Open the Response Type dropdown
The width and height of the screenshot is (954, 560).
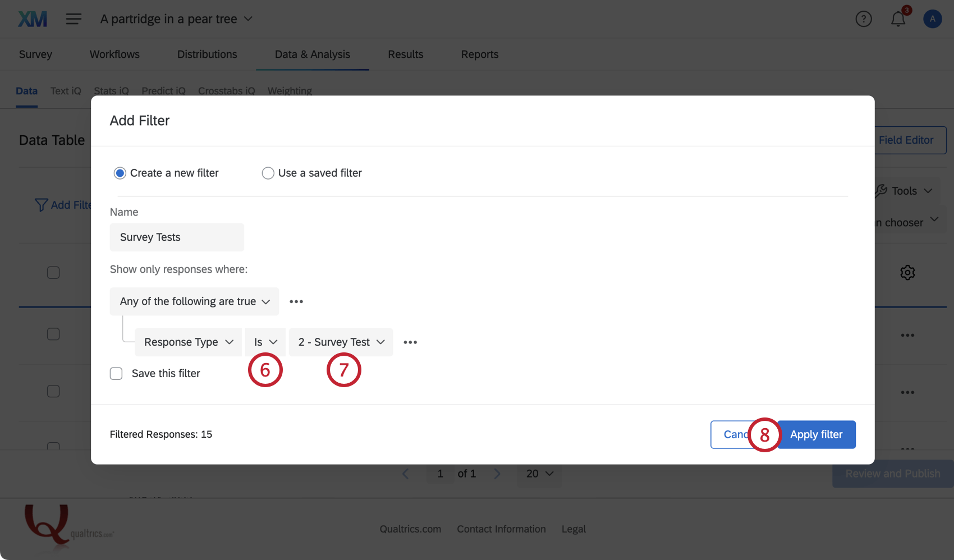point(188,342)
